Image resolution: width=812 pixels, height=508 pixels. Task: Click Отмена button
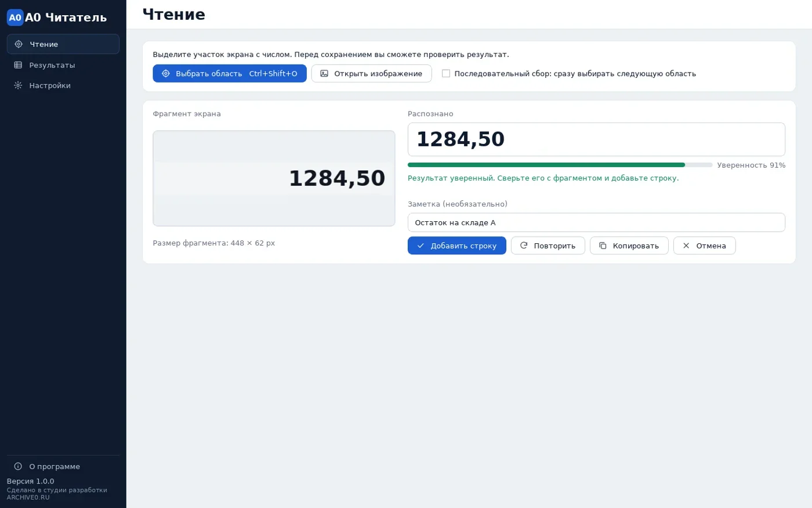point(705,246)
